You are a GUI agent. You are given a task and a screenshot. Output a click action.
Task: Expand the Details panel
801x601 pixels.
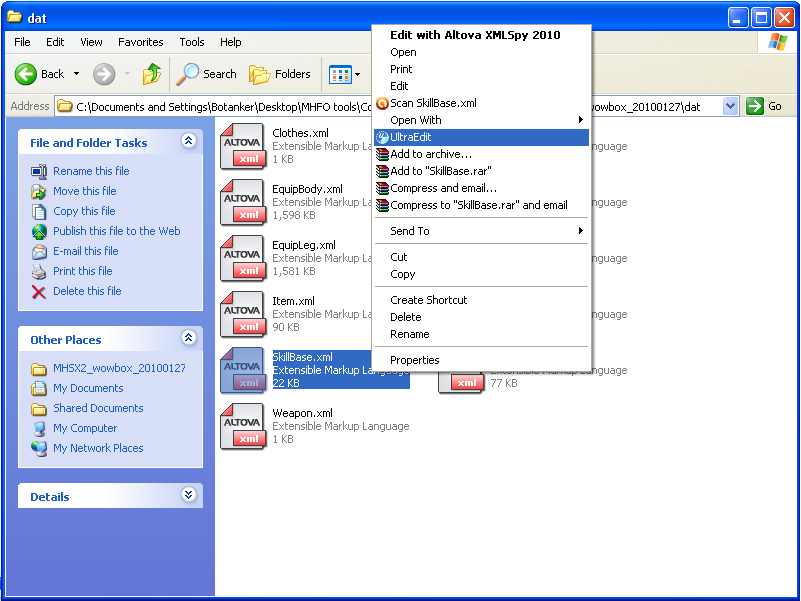click(189, 494)
